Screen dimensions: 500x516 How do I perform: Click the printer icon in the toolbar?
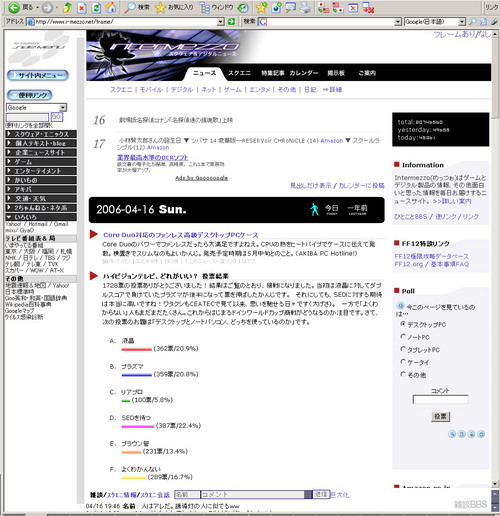point(305,7)
